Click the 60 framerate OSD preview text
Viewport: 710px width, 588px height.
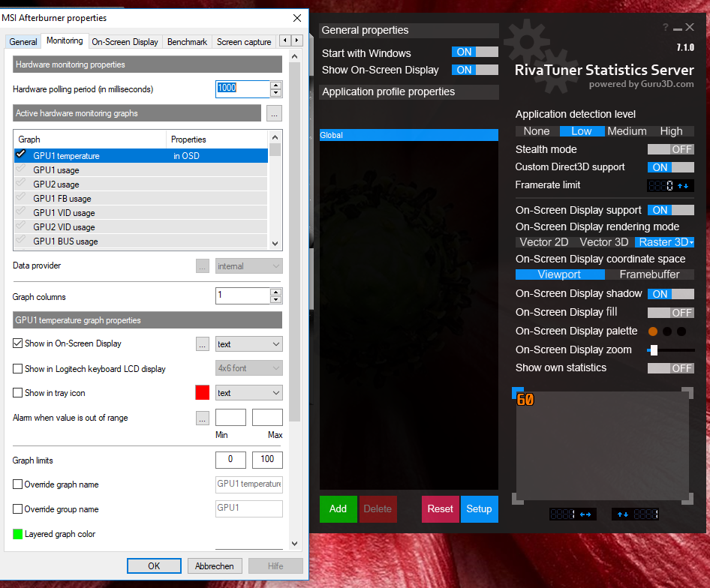point(525,400)
